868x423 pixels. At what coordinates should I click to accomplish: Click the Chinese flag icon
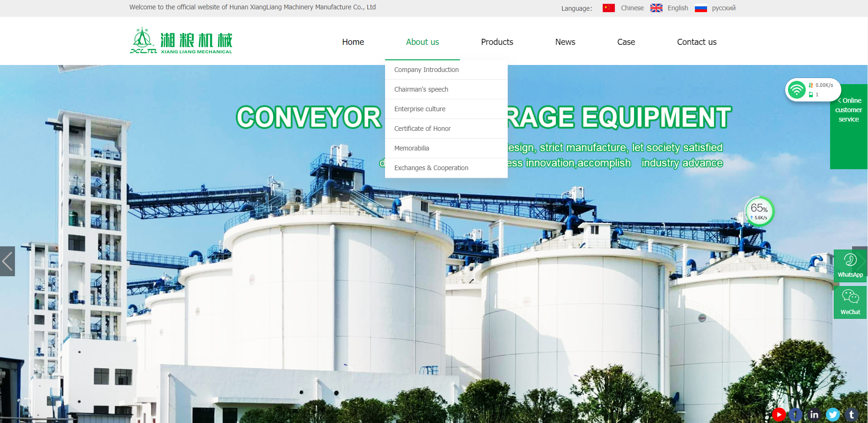point(608,8)
